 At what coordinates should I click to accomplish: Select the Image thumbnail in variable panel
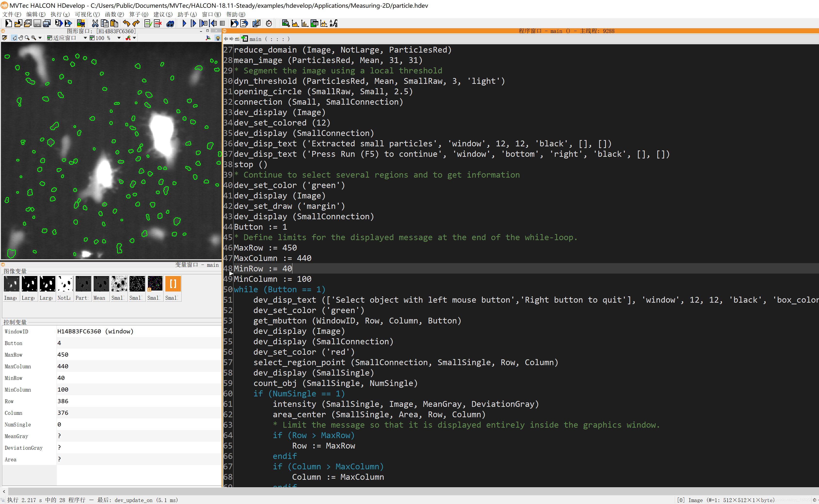10,285
